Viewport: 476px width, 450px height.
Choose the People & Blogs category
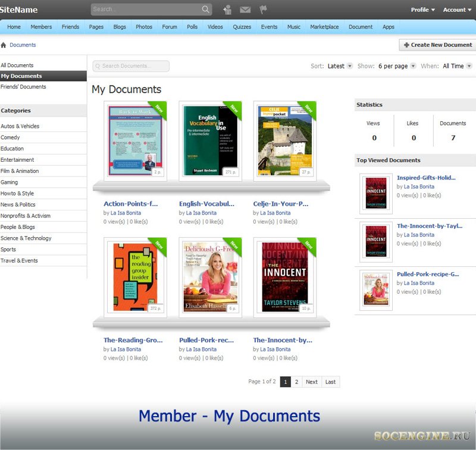click(x=18, y=227)
